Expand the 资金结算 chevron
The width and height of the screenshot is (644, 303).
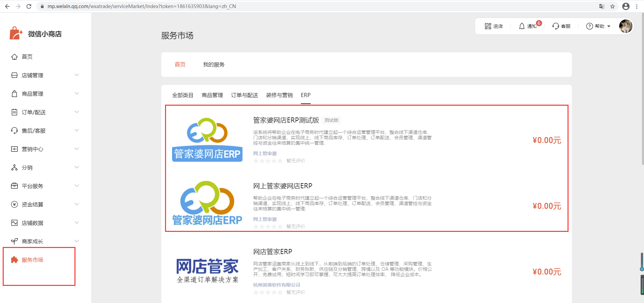[77, 204]
